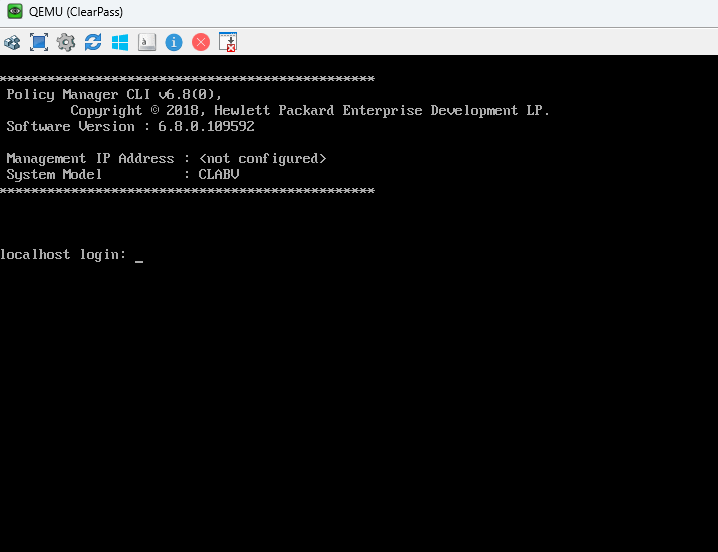This screenshot has height=552, width=718.
Task: Click the QEMU app icon in title bar
Action: (x=15, y=11)
